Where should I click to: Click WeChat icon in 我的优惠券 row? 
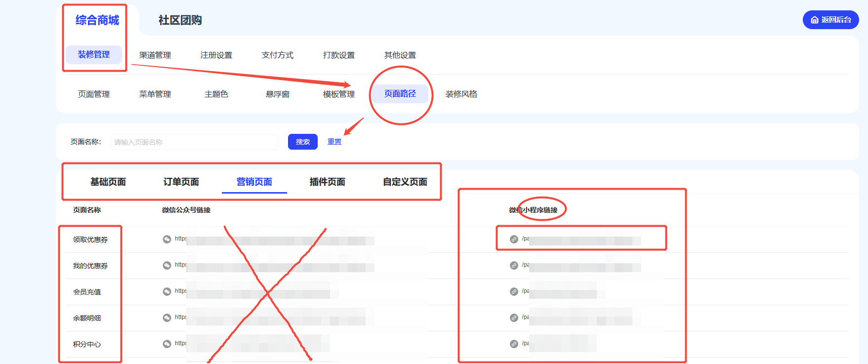click(x=167, y=266)
